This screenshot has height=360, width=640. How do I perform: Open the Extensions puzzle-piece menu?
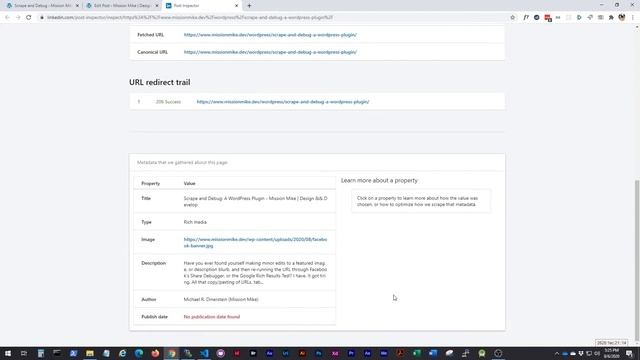point(611,18)
